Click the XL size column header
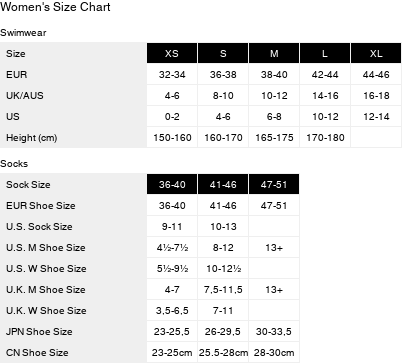 pyautogui.click(x=376, y=53)
